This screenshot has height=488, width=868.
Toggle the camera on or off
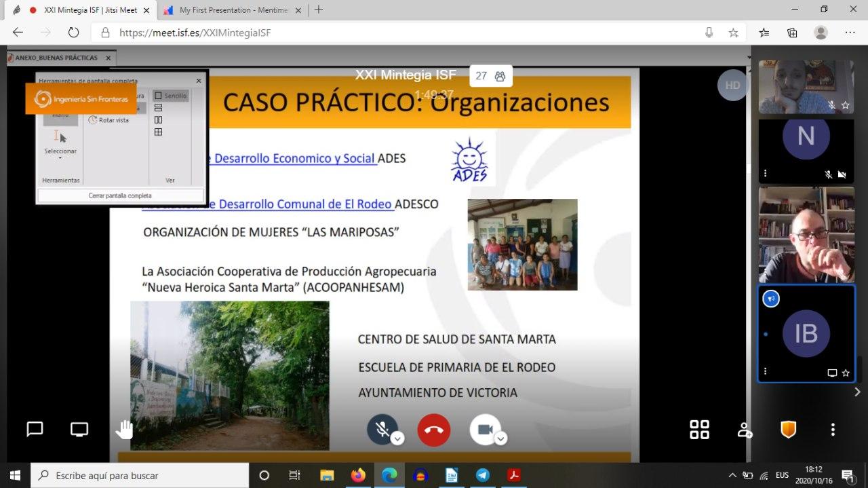[x=484, y=430]
